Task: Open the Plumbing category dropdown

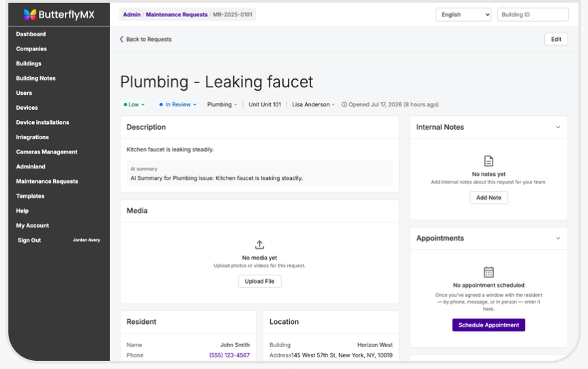Action: click(x=222, y=104)
